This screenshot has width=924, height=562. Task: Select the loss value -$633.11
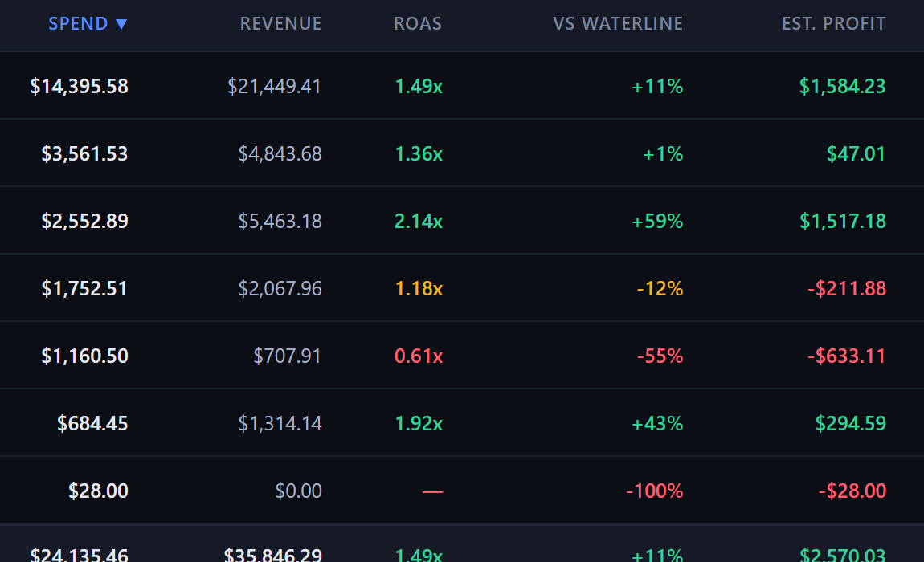(x=847, y=356)
